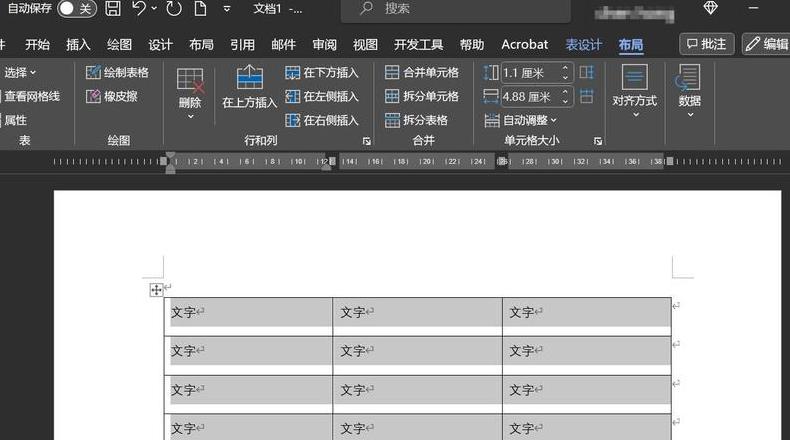Click the 批注 (Comments) button

707,44
